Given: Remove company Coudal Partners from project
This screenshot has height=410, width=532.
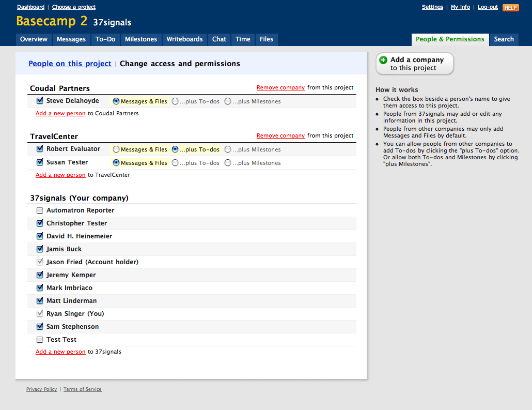Looking at the screenshot, I should pyautogui.click(x=280, y=88).
